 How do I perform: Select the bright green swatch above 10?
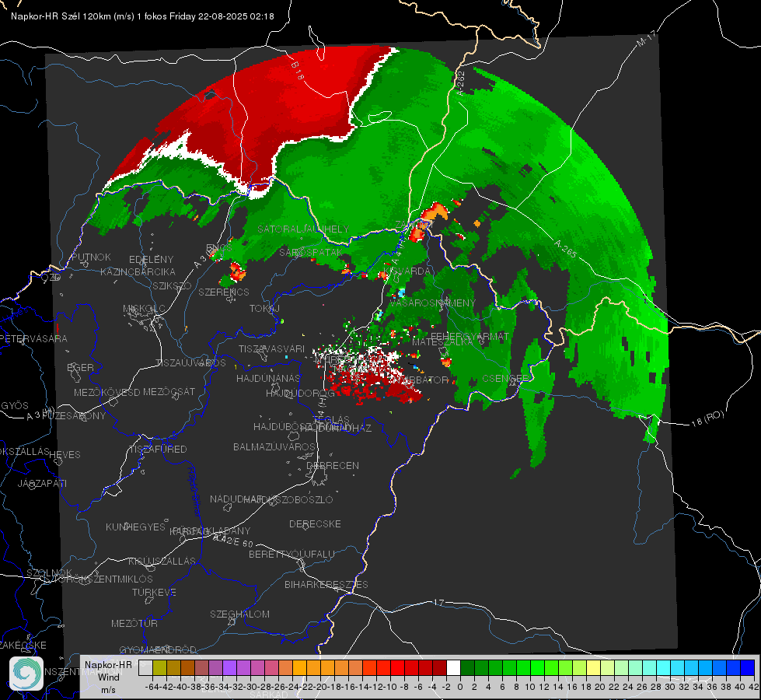click(537, 668)
